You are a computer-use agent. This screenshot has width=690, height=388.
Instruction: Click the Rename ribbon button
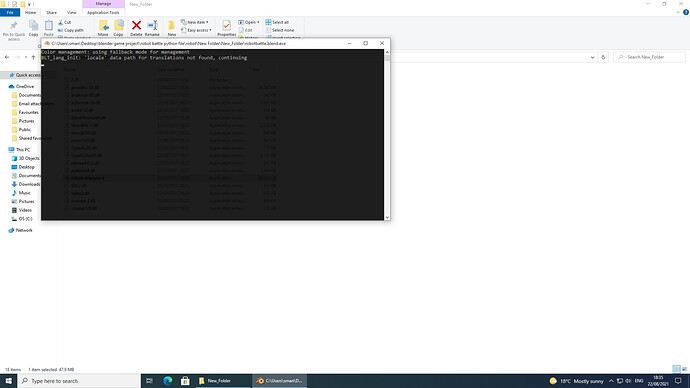coord(152,28)
